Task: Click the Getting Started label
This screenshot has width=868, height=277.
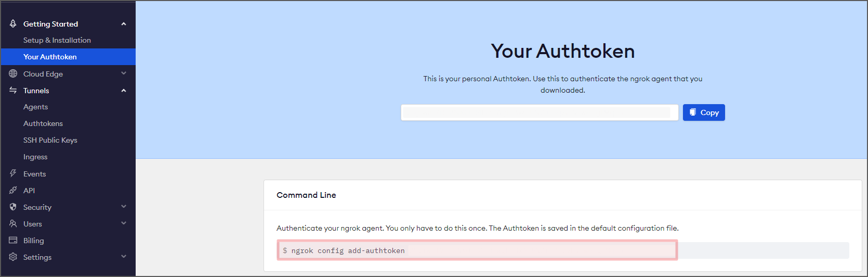Action: pos(50,24)
